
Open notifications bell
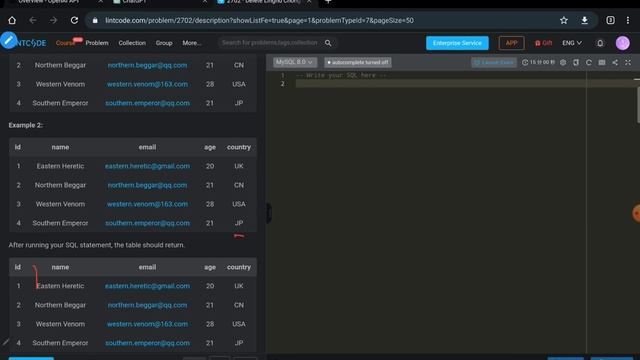600,43
